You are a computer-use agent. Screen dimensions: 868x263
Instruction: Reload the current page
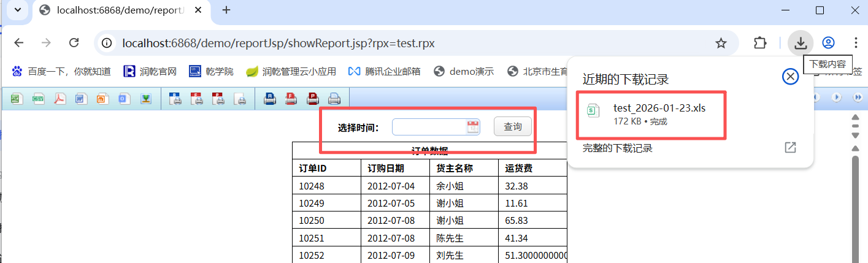(74, 43)
